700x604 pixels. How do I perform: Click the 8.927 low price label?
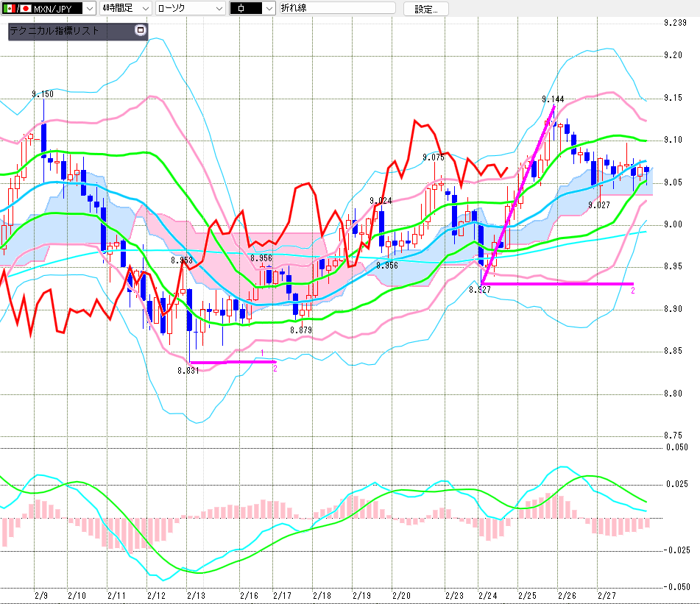[x=479, y=291]
